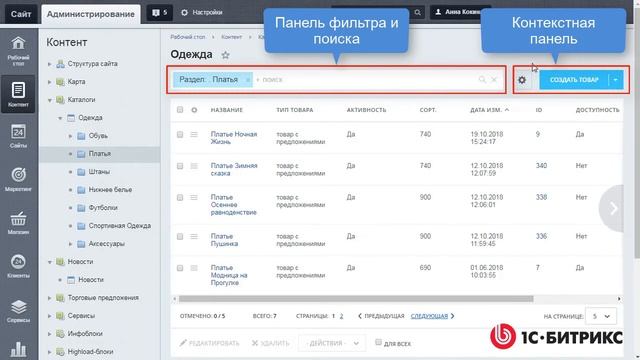Open the Платье Ночная Жизнь product link

point(234,138)
